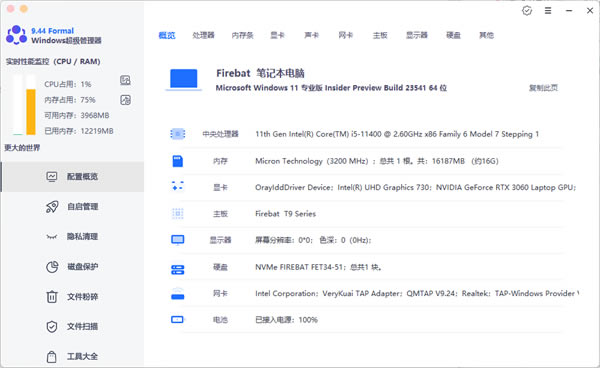Click the 复制此页 copy page link
The height and width of the screenshot is (368, 600).
[x=543, y=88]
